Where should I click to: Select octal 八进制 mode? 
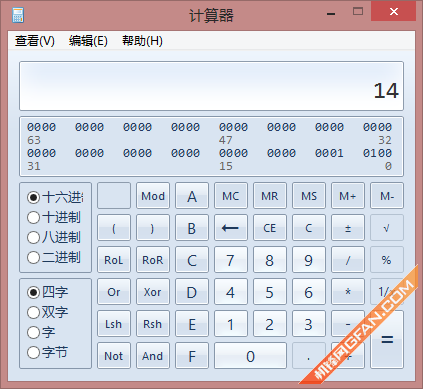tap(54, 237)
